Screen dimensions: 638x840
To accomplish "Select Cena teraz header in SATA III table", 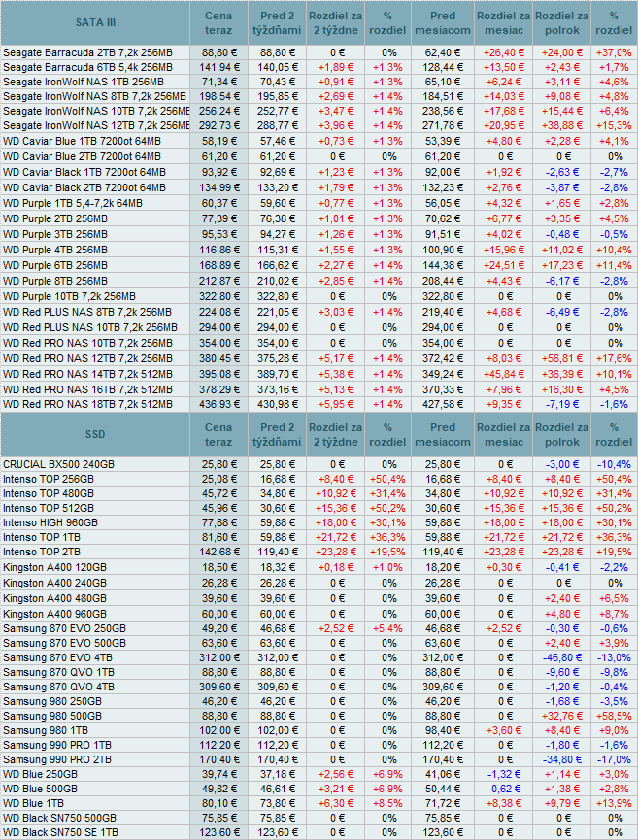I will click(219, 23).
